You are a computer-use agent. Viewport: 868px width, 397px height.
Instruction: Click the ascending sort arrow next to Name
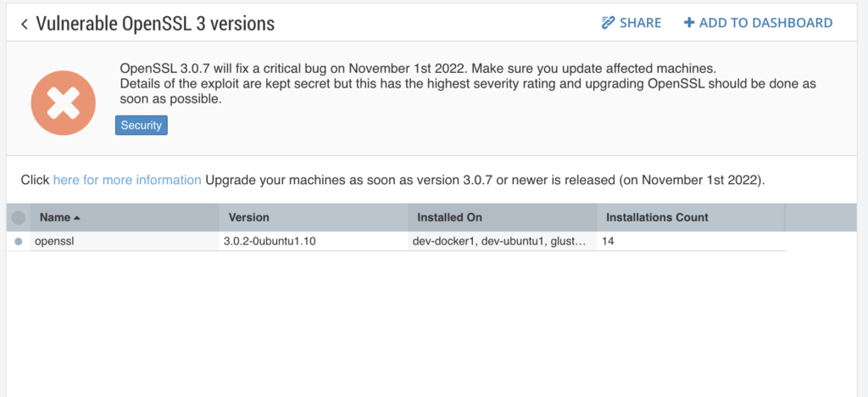pos(76,218)
